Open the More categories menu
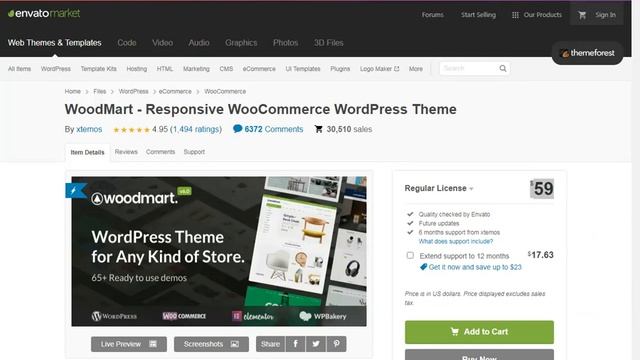 point(416,69)
